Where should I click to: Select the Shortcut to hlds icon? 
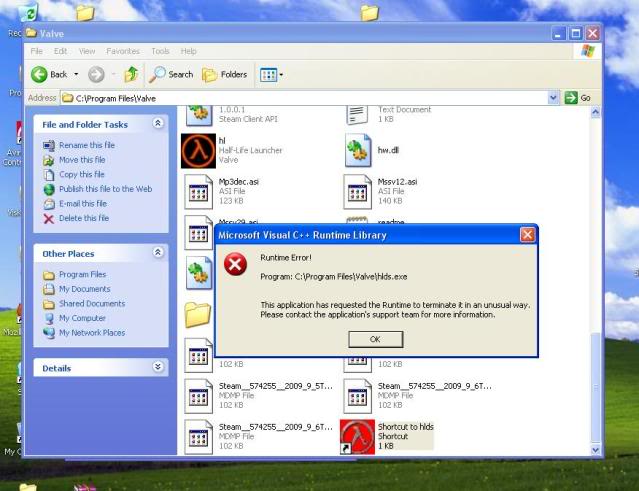point(357,437)
